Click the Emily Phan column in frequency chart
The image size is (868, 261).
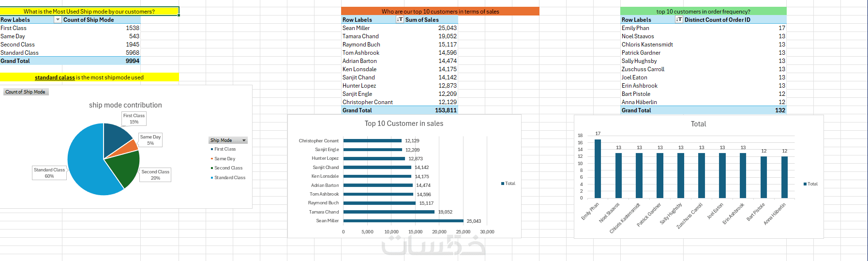tap(598, 169)
